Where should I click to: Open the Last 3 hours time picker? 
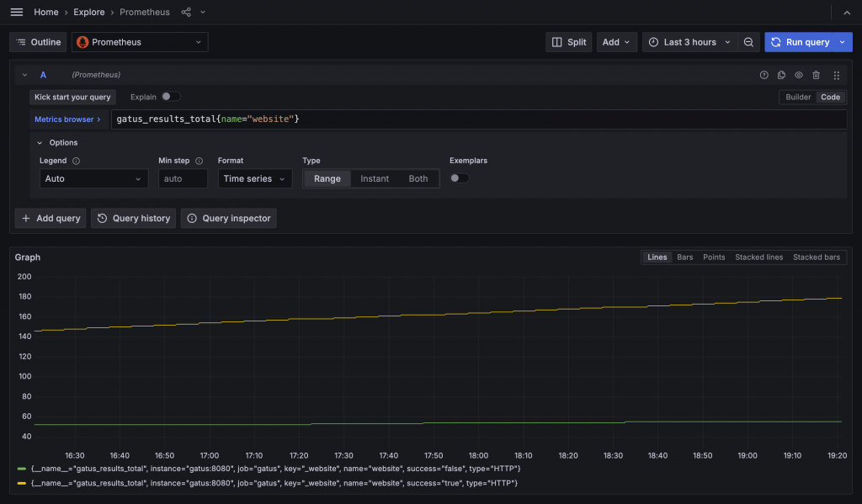pyautogui.click(x=689, y=42)
